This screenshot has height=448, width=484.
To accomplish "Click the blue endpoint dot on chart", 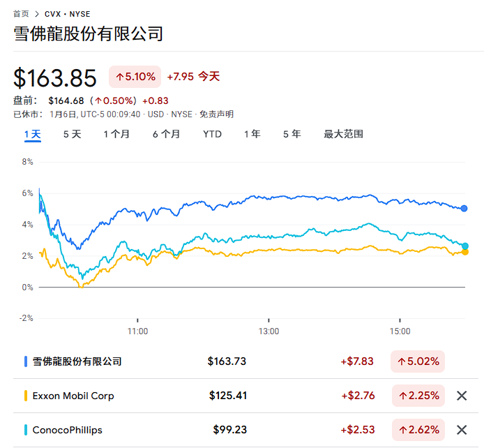I will (464, 208).
